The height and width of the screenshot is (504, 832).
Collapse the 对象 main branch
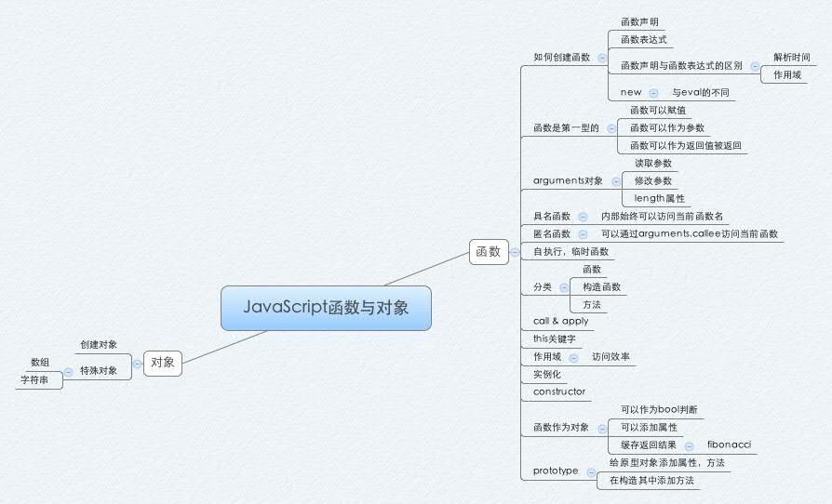tap(137, 364)
